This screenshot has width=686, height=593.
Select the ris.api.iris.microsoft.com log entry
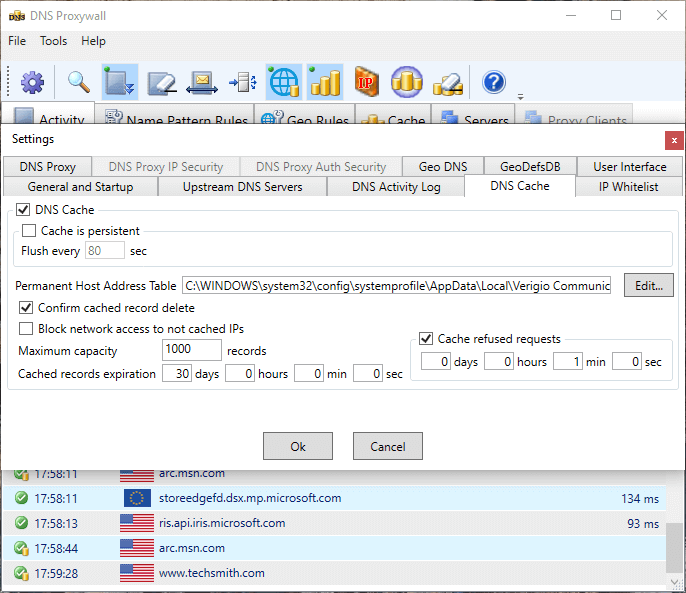[x=334, y=523]
